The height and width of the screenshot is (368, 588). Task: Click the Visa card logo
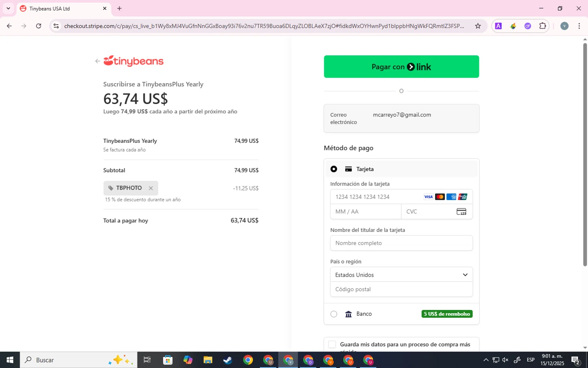pos(428,197)
